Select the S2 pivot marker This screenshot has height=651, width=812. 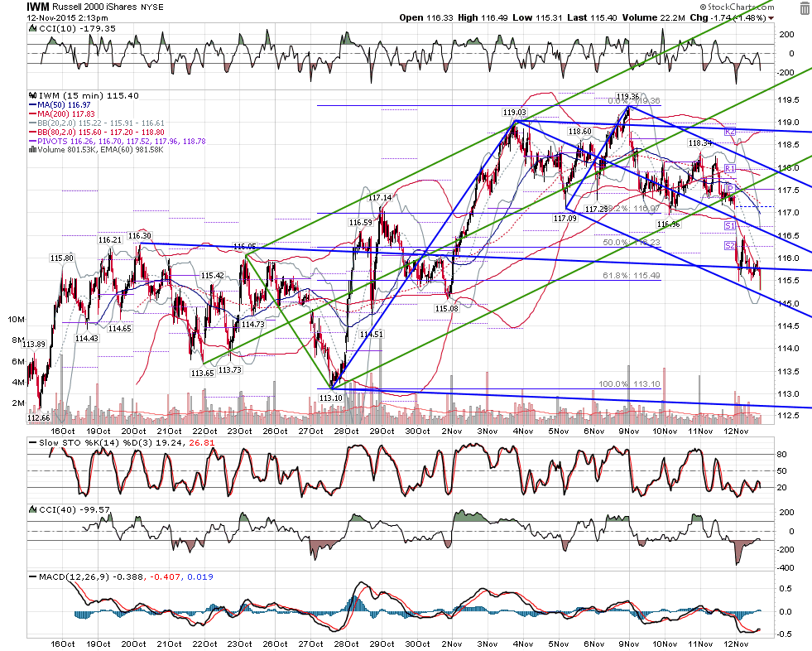(x=730, y=245)
